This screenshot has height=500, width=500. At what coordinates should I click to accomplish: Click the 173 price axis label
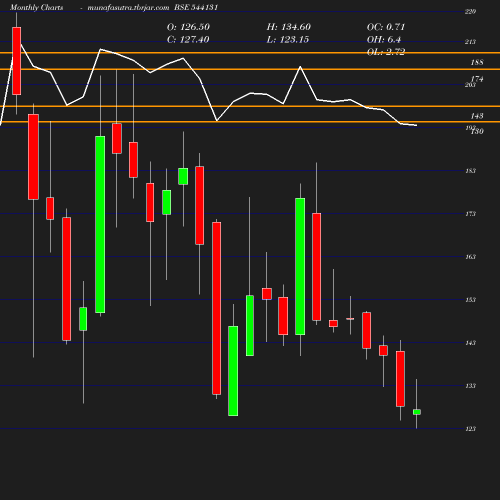click(470, 214)
